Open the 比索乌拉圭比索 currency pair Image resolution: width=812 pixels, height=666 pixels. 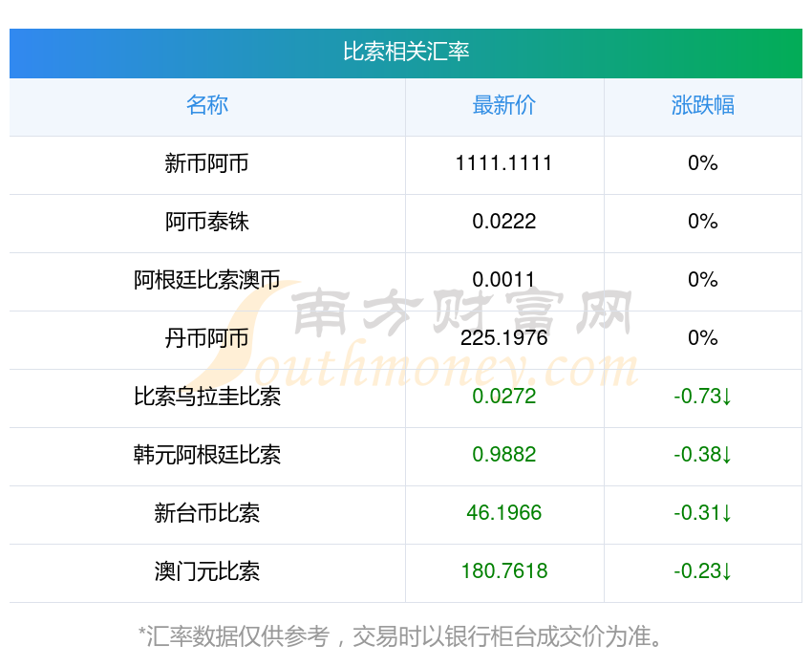[207, 397]
